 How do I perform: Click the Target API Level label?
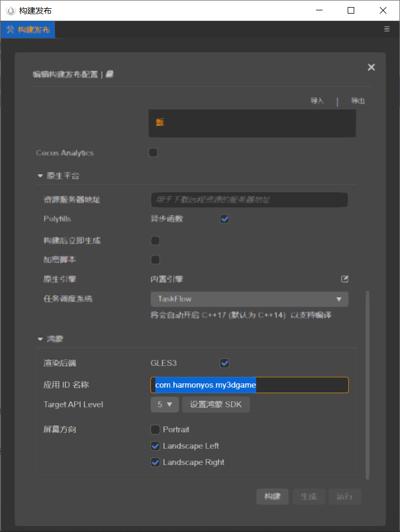(x=74, y=405)
